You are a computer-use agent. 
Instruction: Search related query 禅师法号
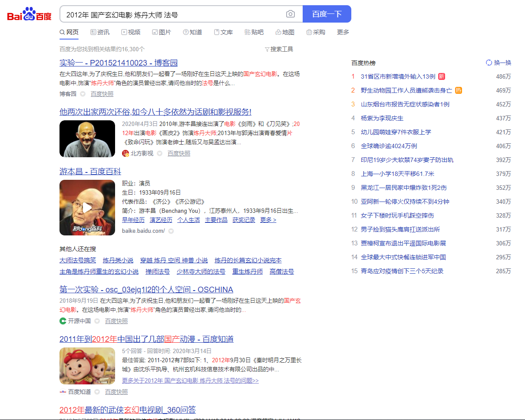point(158,271)
